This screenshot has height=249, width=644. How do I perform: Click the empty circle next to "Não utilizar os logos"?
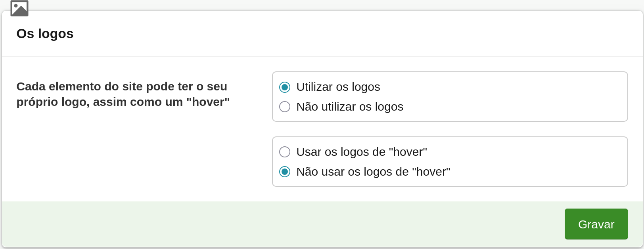pos(285,107)
